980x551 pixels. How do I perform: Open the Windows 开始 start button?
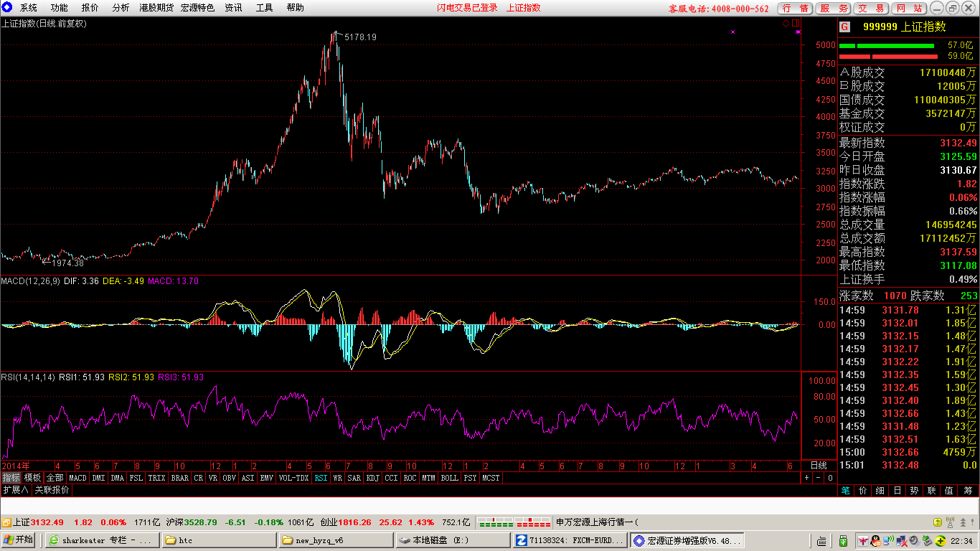(x=18, y=540)
